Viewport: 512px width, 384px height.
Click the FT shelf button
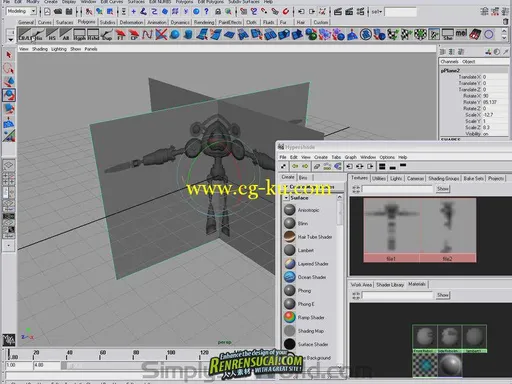coord(120,34)
